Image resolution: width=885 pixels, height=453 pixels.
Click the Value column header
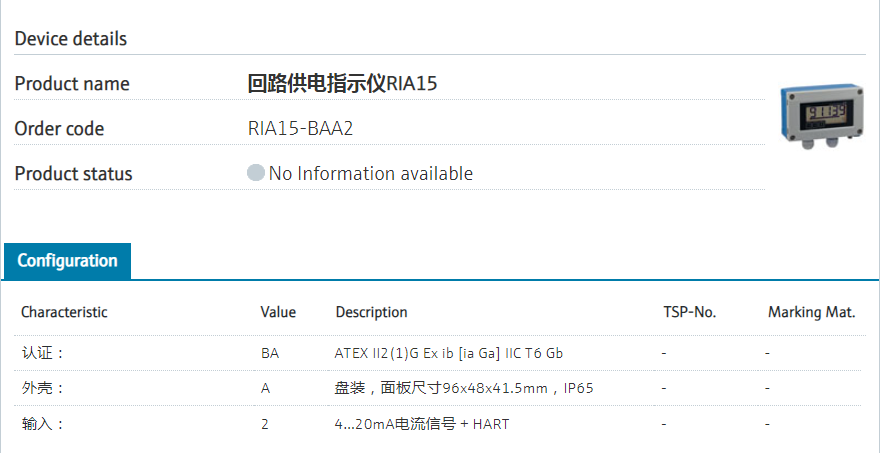pos(278,312)
